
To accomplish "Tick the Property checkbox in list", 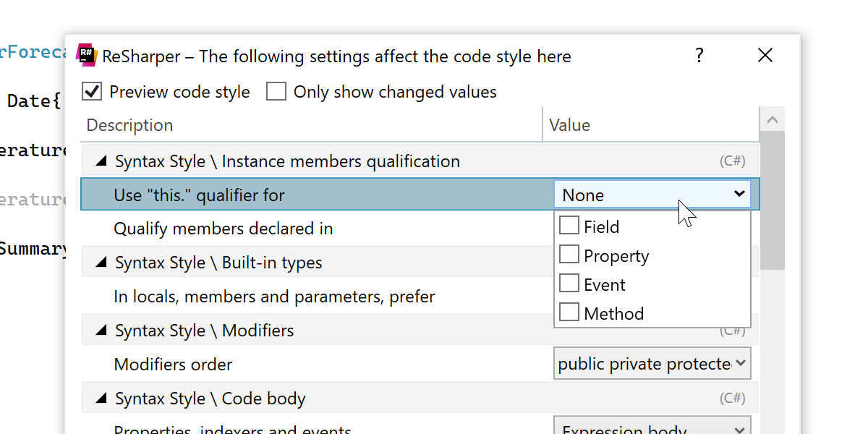I will pos(570,255).
